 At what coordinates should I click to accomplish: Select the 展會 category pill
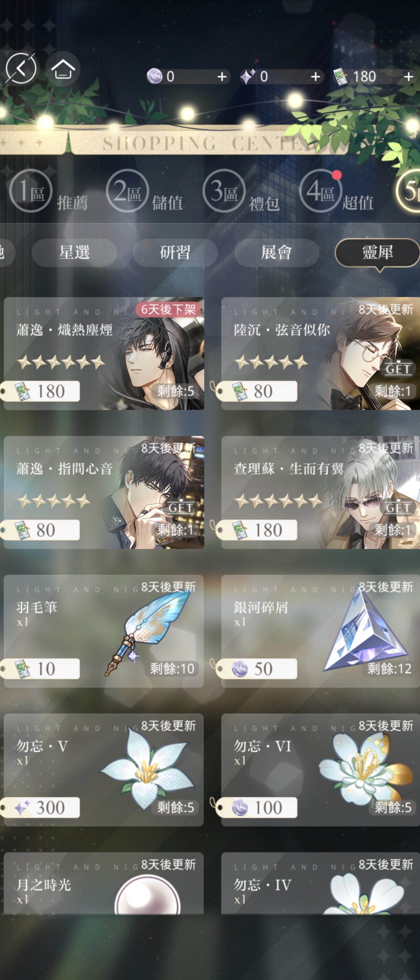(276, 253)
